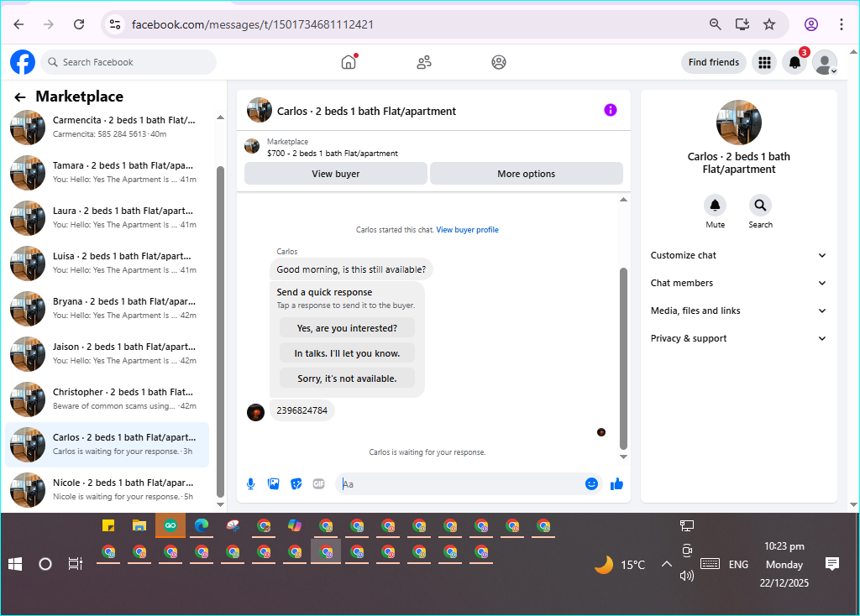View site information icon in address bar
This screenshot has height=616, width=860.
coord(114,24)
